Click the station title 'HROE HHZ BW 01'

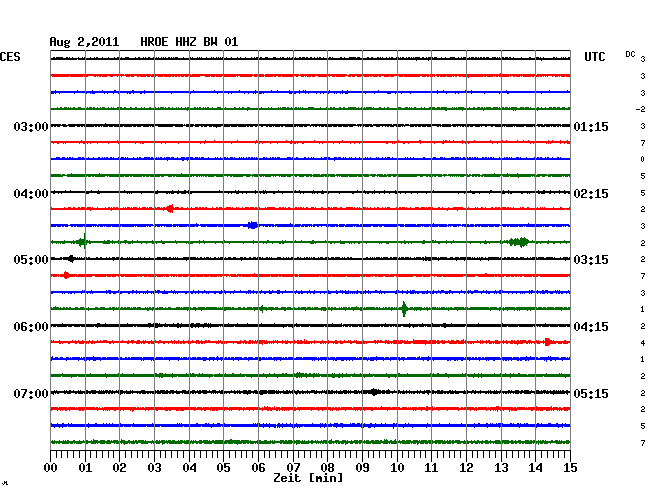point(189,42)
